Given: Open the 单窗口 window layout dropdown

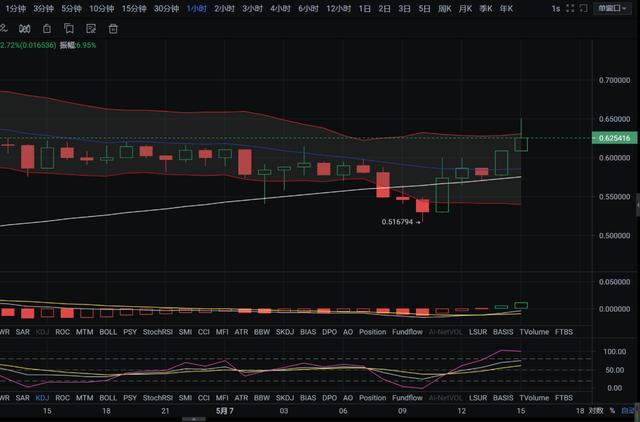Looking at the screenshot, I should click(x=607, y=8).
